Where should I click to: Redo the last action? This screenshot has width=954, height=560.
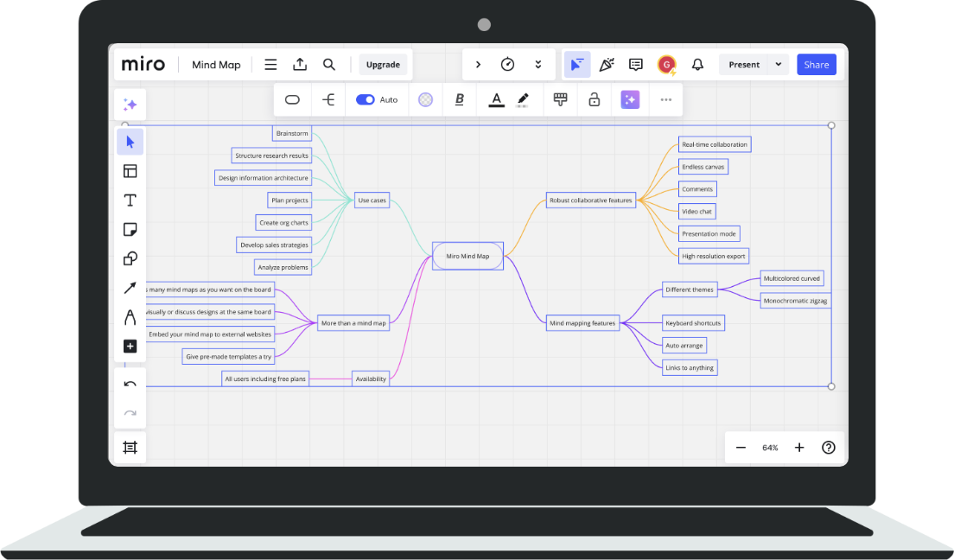pyautogui.click(x=130, y=413)
